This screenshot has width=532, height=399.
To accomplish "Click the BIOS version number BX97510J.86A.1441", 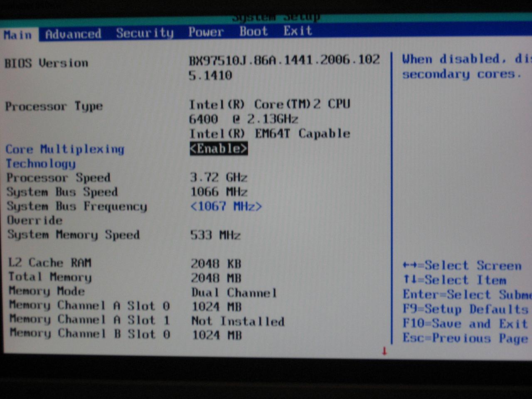I will coord(284,67).
